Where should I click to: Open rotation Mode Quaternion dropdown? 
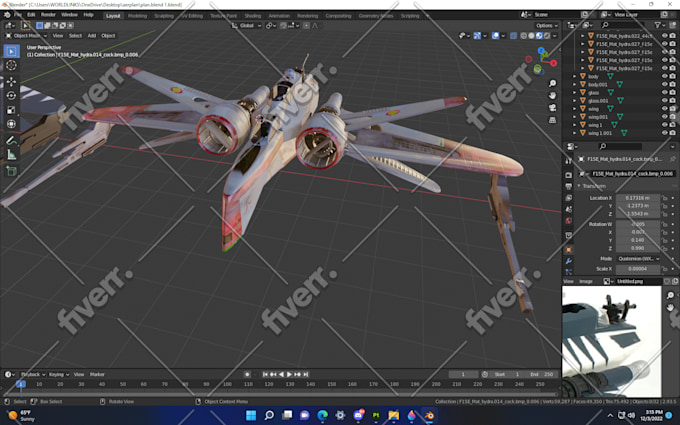coord(638,259)
